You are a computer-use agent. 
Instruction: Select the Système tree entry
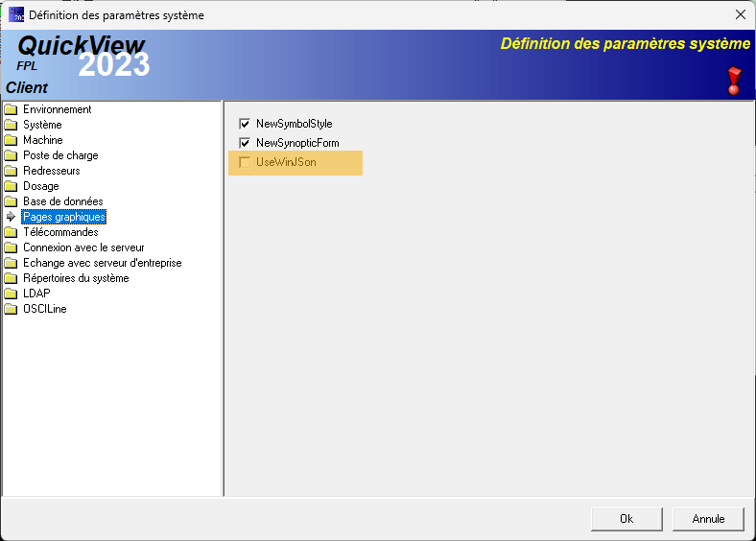[x=42, y=125]
